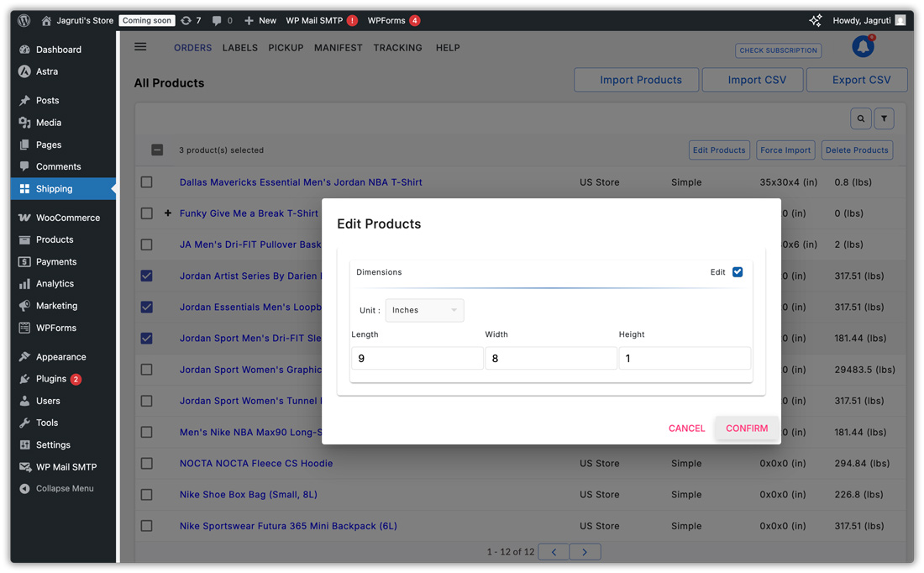
Task: Open the filter funnel icon
Action: [x=884, y=118]
